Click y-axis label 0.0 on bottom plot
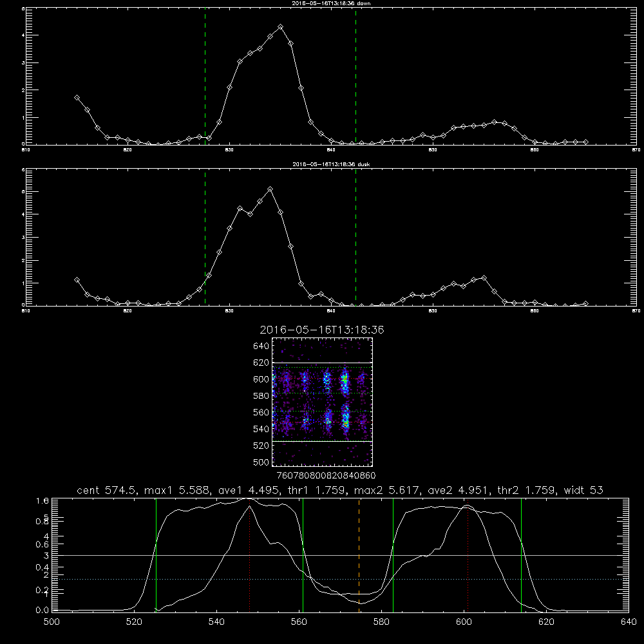The width and height of the screenshot is (644, 644). click(x=43, y=611)
